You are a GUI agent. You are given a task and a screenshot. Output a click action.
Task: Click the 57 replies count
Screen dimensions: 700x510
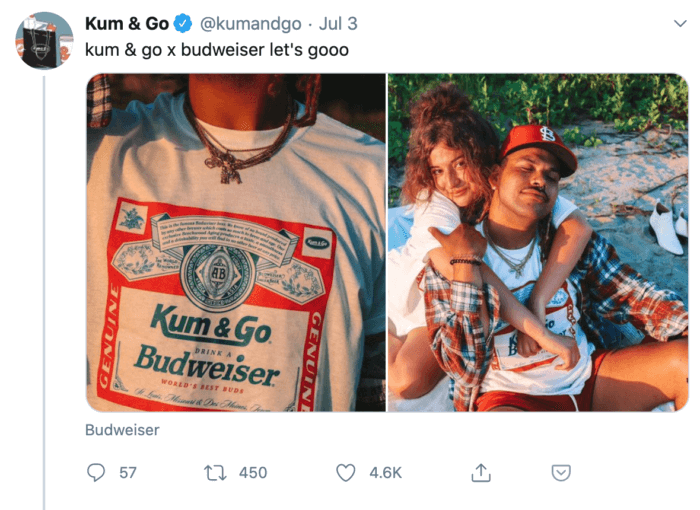pyautogui.click(x=128, y=472)
